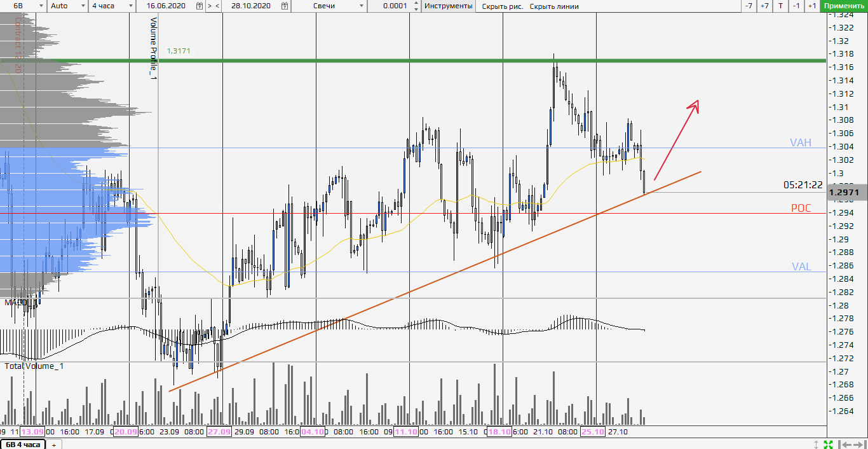The image size is (868, 449).
Task: Click the '+7' days shift button
Action: pyautogui.click(x=764, y=6)
